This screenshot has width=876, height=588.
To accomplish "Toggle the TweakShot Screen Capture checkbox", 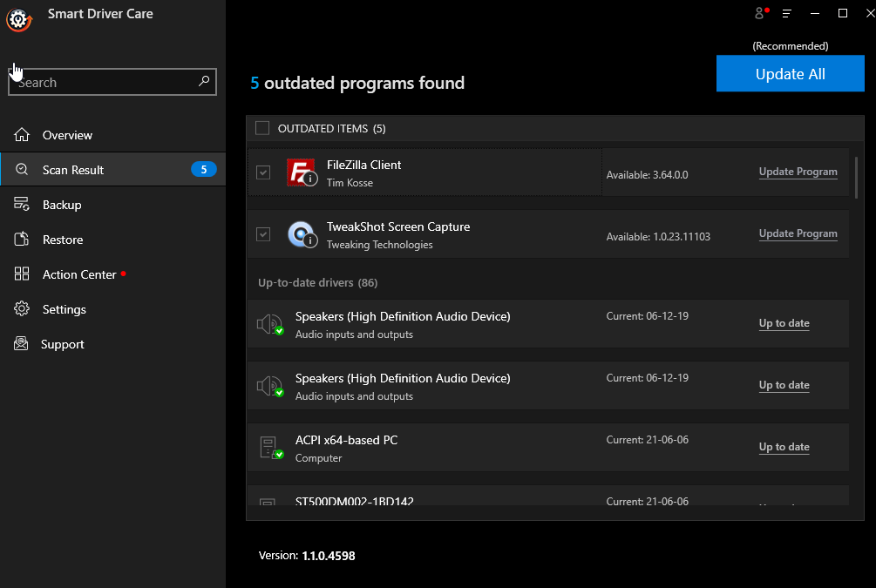I will (x=263, y=234).
